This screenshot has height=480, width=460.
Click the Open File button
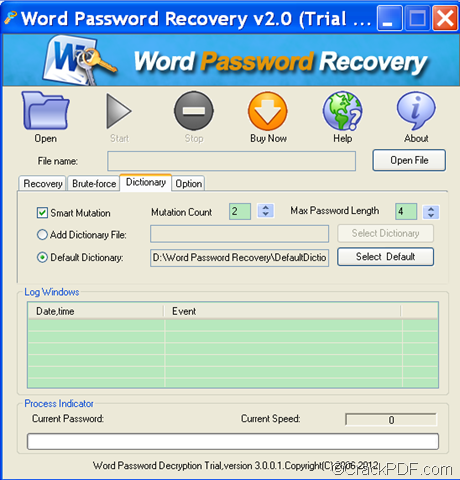(x=409, y=160)
